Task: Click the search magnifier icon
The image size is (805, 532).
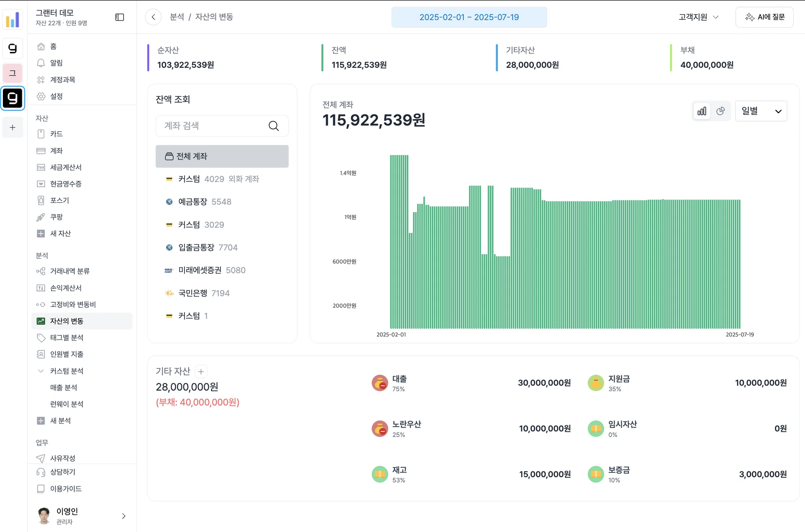Action: coord(274,126)
